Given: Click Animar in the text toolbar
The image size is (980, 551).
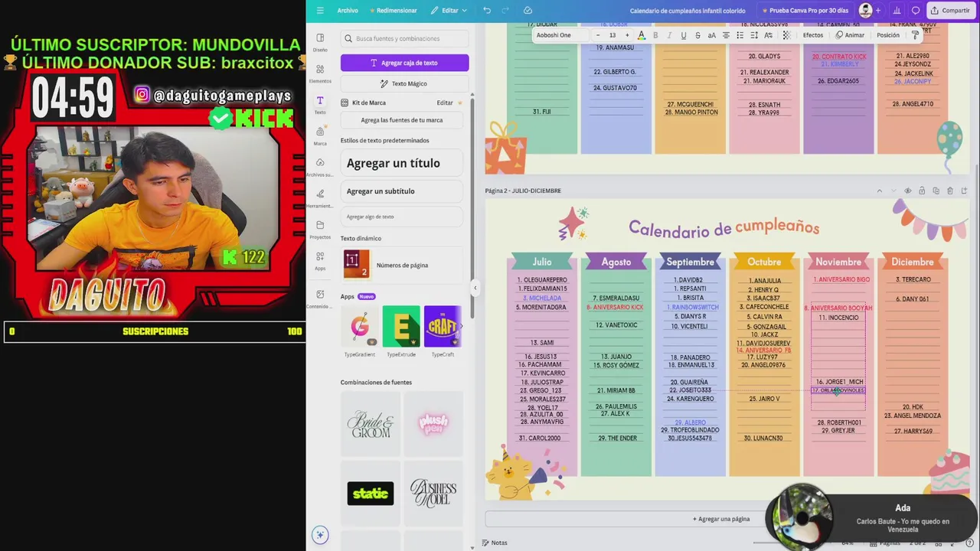Looking at the screenshot, I should coord(850,35).
